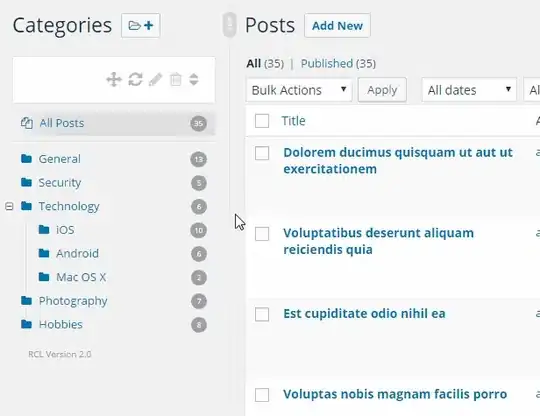
Task: Click the trash delete category icon
Action: pyautogui.click(x=176, y=80)
